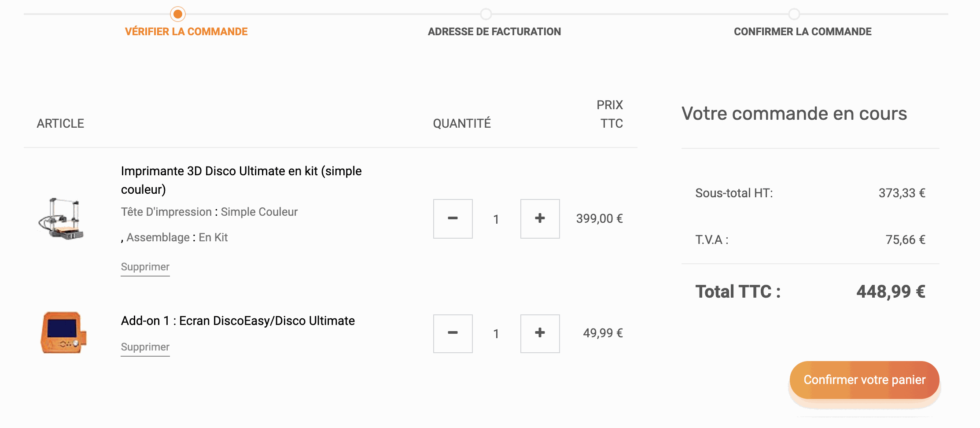980x428 pixels.
Task: Open the orange Ecran add-on thumbnail
Action: 64,333
